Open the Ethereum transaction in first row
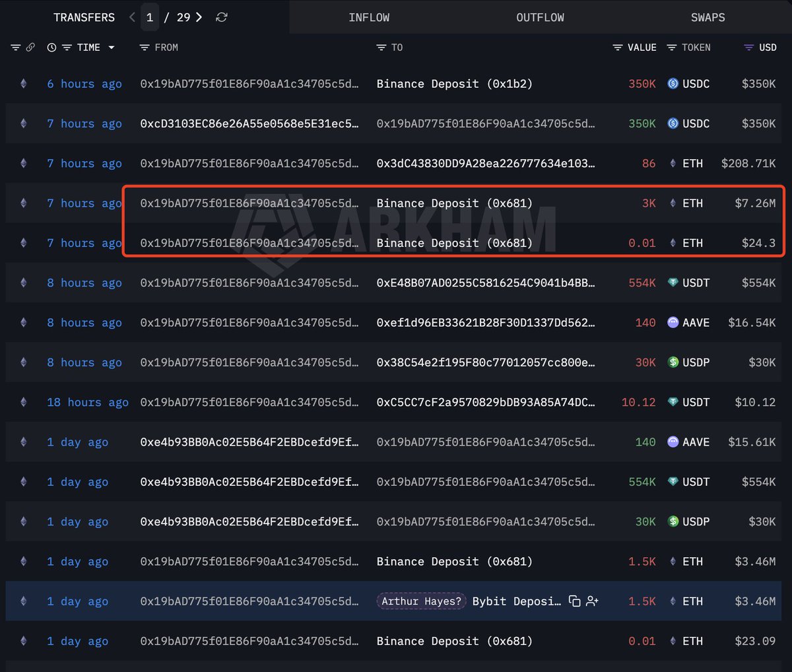 tap(24, 84)
